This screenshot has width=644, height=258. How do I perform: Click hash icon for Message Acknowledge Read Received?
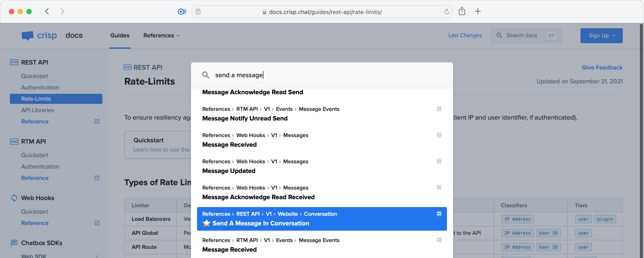coord(439,187)
